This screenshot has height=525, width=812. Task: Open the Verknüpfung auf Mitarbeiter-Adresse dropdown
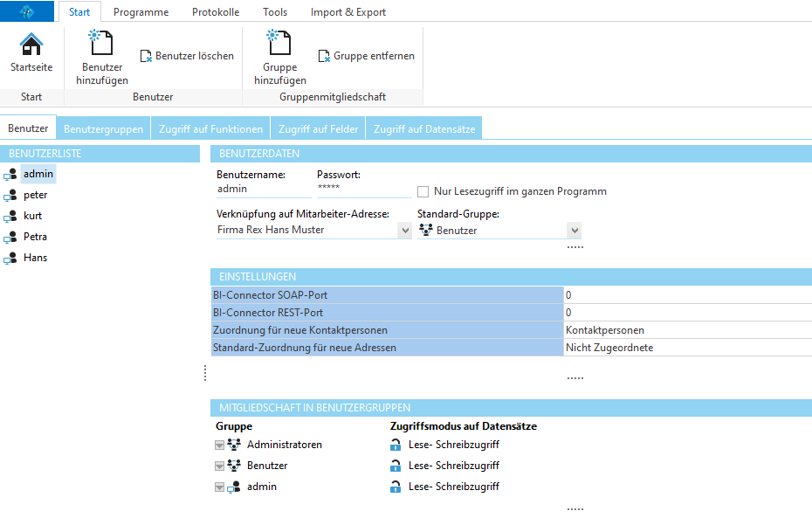(404, 230)
